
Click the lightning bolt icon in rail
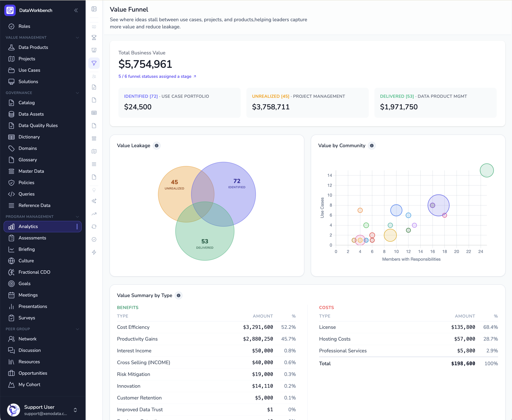pos(94,252)
